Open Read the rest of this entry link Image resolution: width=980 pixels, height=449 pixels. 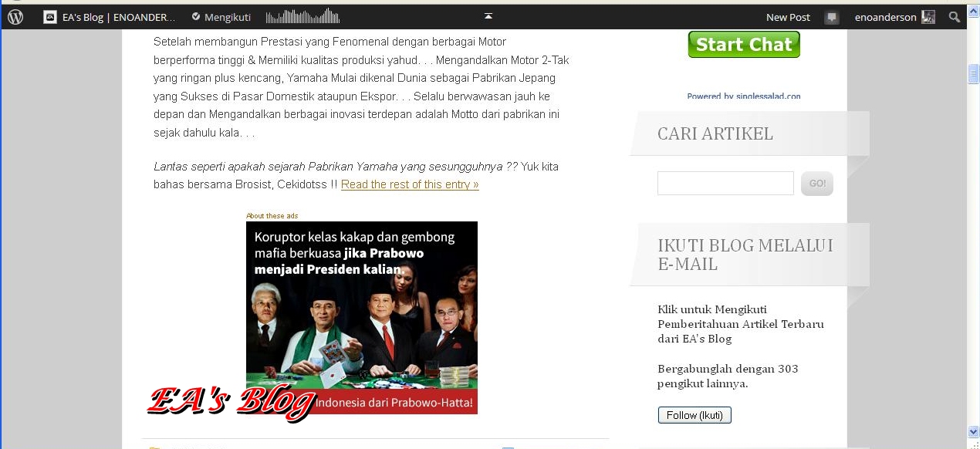[x=410, y=184]
